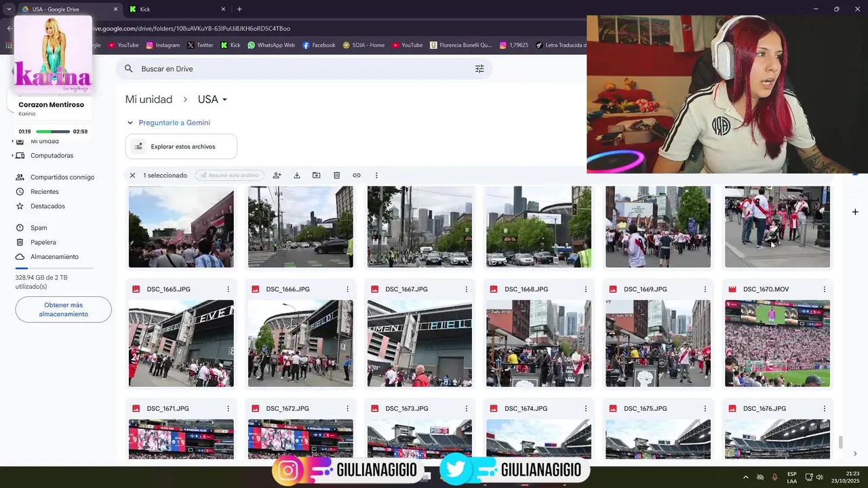Expand the USA folder dropdown in breadcrumb

(224, 100)
